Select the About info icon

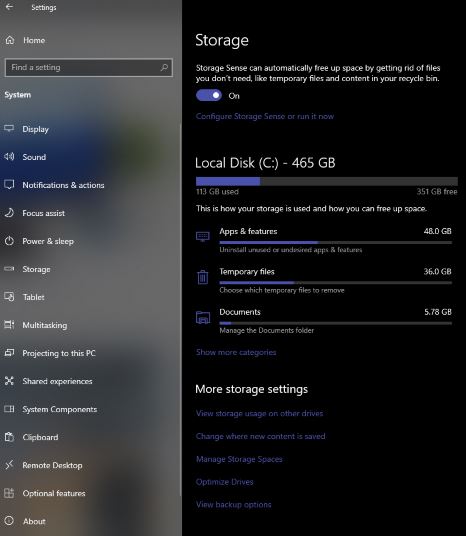[9, 521]
